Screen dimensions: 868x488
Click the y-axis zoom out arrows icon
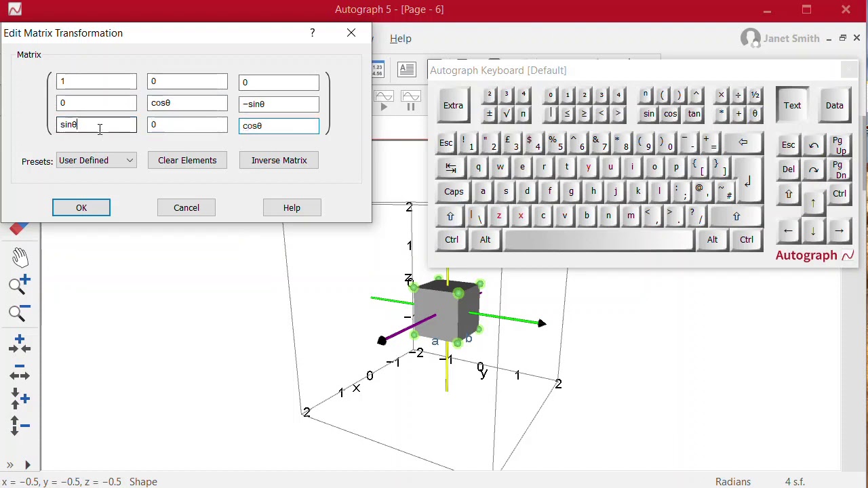19,426
